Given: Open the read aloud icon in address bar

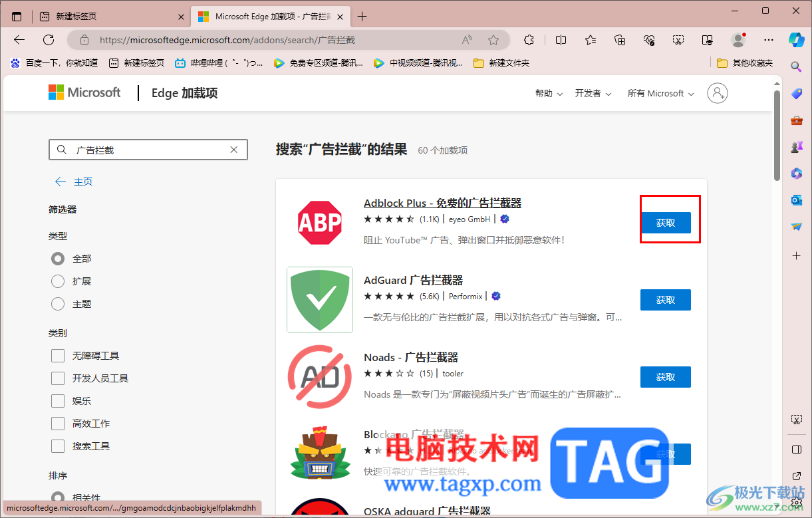Looking at the screenshot, I should click(467, 40).
